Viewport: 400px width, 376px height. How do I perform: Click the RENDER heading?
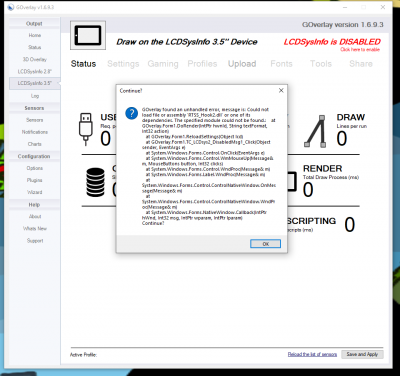click(x=322, y=168)
